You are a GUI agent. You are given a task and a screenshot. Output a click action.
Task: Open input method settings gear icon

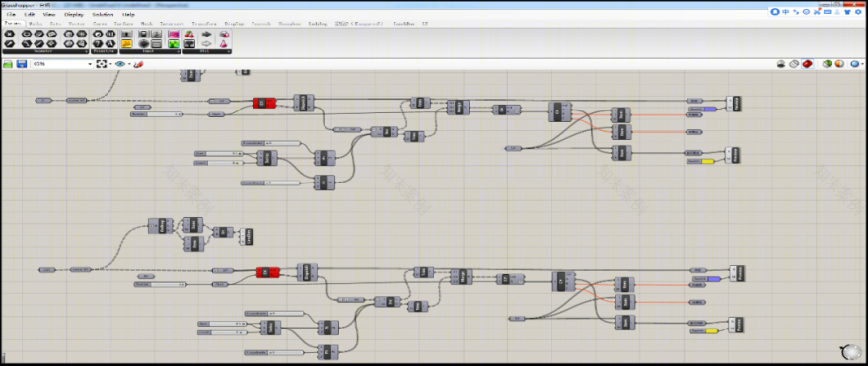pos(858,12)
